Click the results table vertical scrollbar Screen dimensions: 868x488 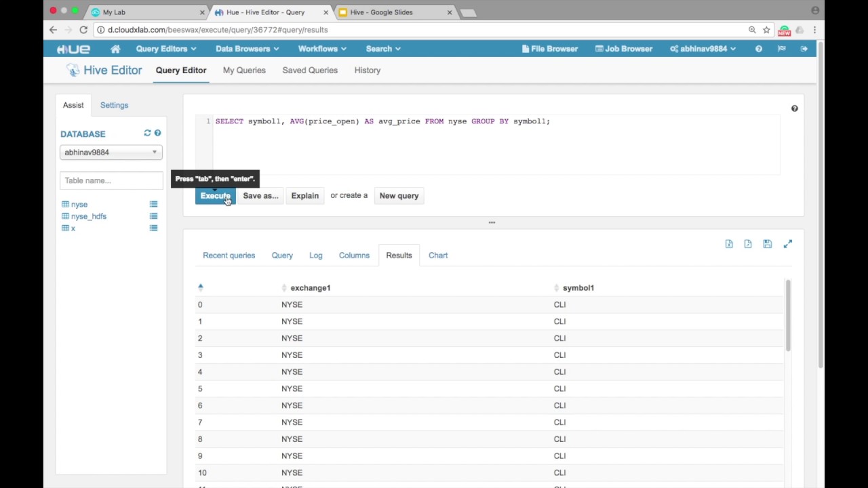(x=788, y=315)
